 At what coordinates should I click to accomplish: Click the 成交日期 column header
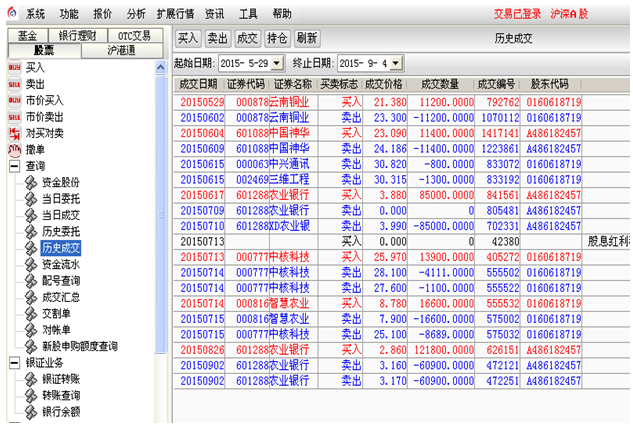point(198,84)
